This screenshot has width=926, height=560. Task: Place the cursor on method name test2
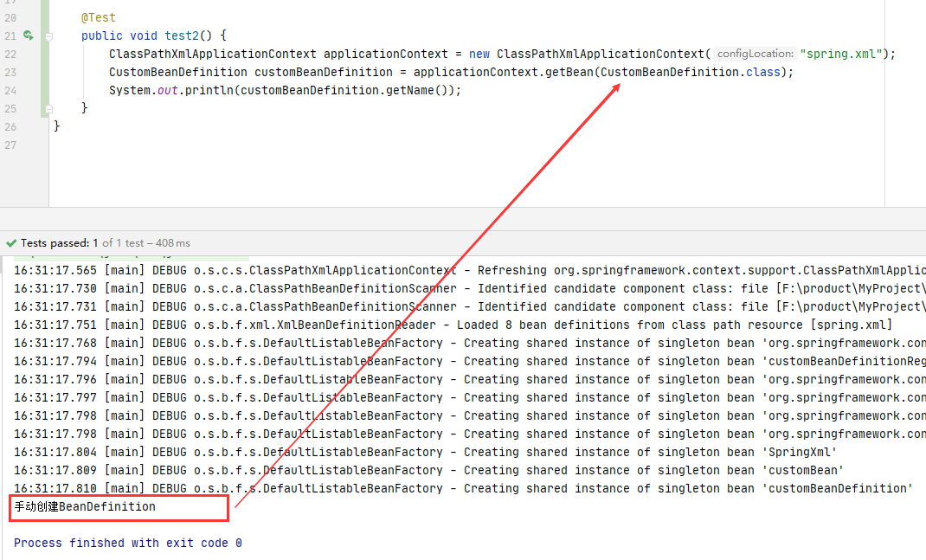pyautogui.click(x=182, y=36)
